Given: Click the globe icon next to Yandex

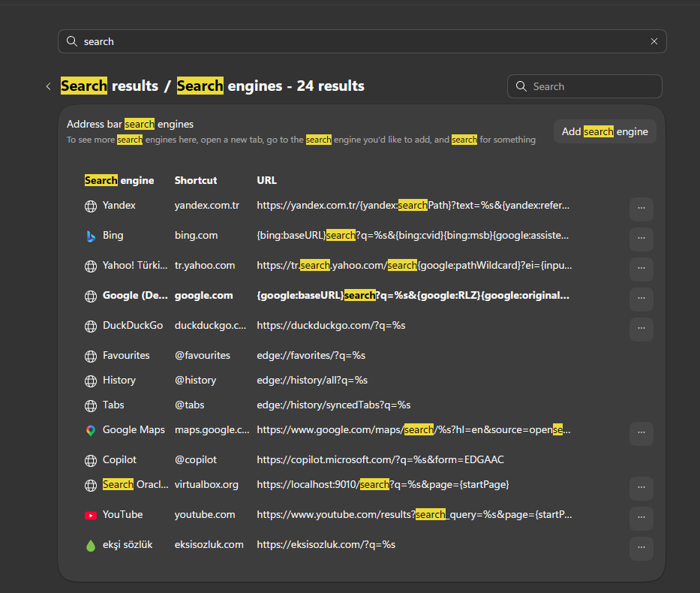Looking at the screenshot, I should coord(91,206).
